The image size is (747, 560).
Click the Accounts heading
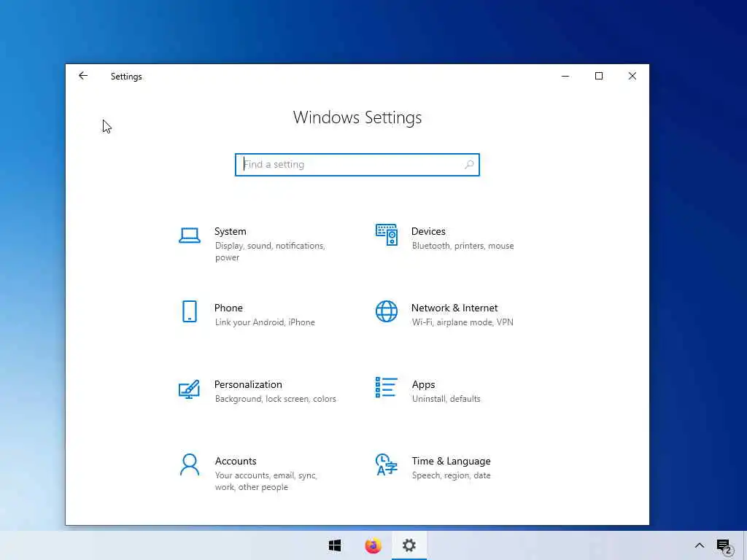coord(236,461)
